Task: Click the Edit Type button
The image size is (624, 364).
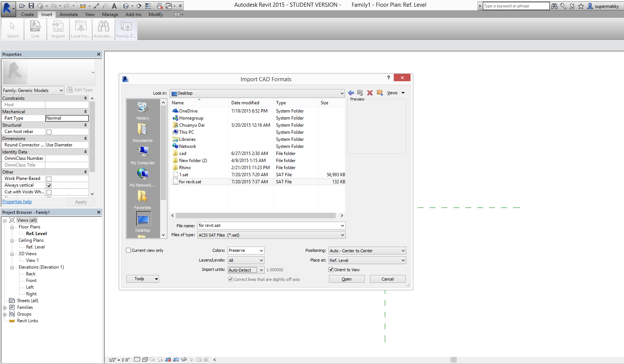Action: pyautogui.click(x=80, y=90)
